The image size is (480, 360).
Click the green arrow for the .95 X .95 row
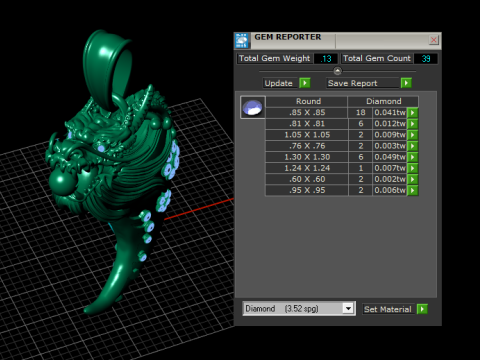413,190
